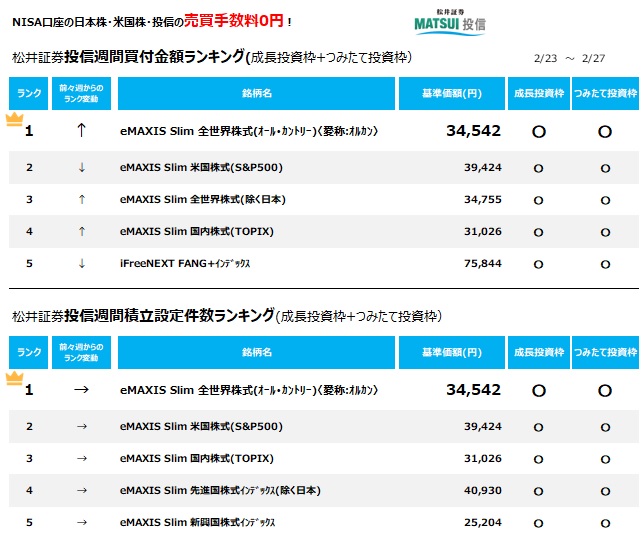Screen dimensions: 643x537
Task: Open iFreeNEXT FANG+インデックス
Action: pos(185,263)
